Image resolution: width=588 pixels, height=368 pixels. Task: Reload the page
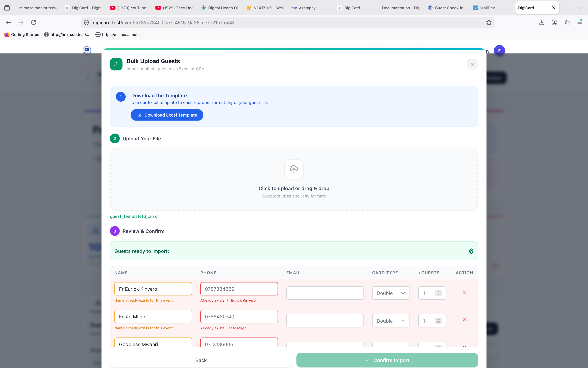tap(34, 23)
